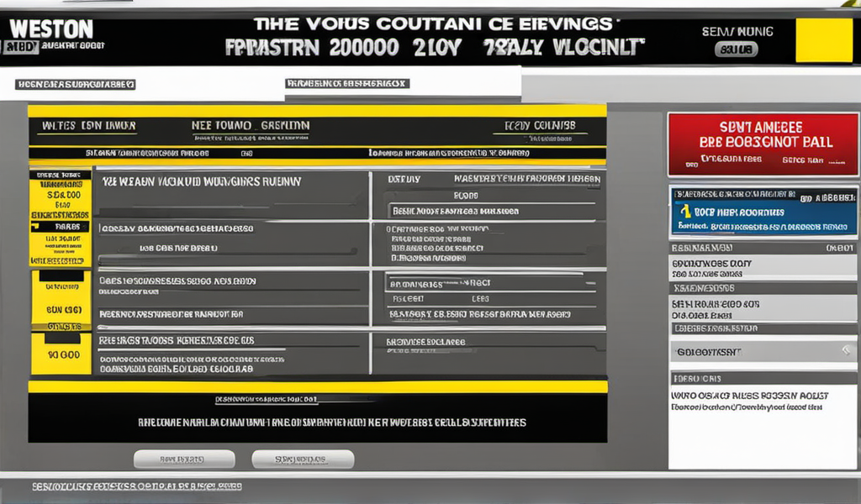
Task: Select the first tab label above the main panel
Action: pyautogui.click(x=77, y=85)
